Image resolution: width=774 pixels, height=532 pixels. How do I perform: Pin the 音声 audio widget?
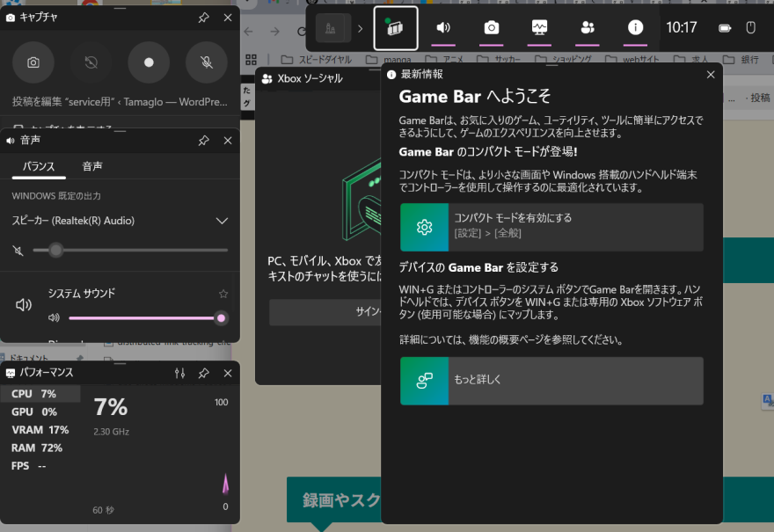tap(203, 141)
